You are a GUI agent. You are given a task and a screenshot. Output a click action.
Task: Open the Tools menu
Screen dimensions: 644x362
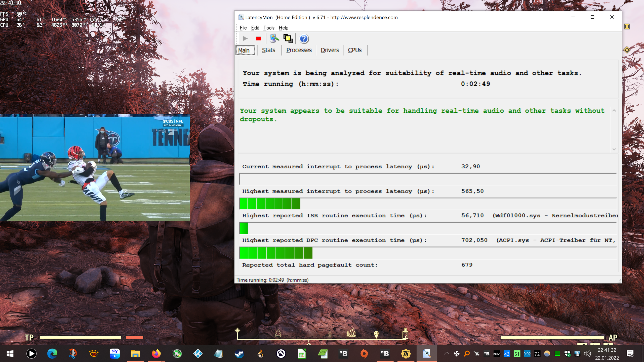click(x=269, y=28)
